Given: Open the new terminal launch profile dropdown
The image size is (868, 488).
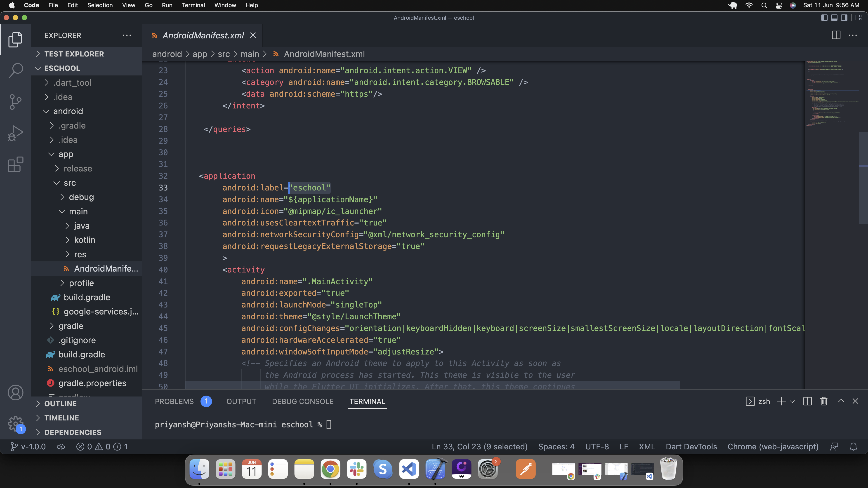Looking at the screenshot, I should pyautogui.click(x=792, y=401).
